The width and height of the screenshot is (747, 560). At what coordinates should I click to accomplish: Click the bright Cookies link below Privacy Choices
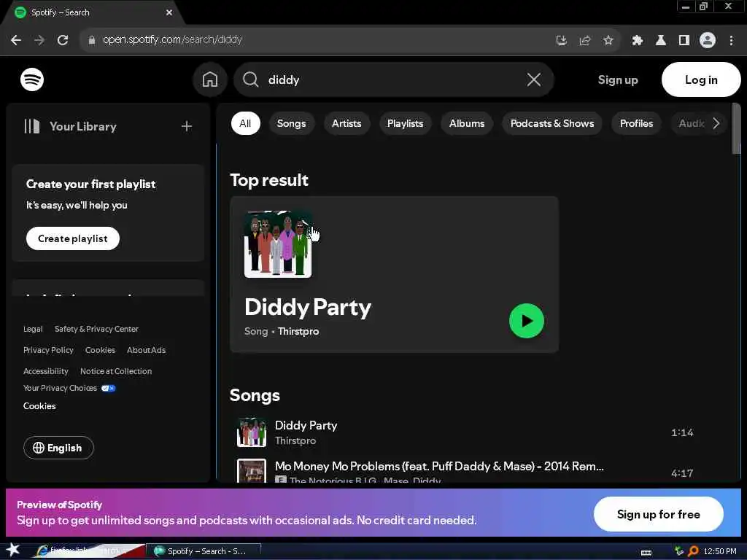[x=39, y=406]
